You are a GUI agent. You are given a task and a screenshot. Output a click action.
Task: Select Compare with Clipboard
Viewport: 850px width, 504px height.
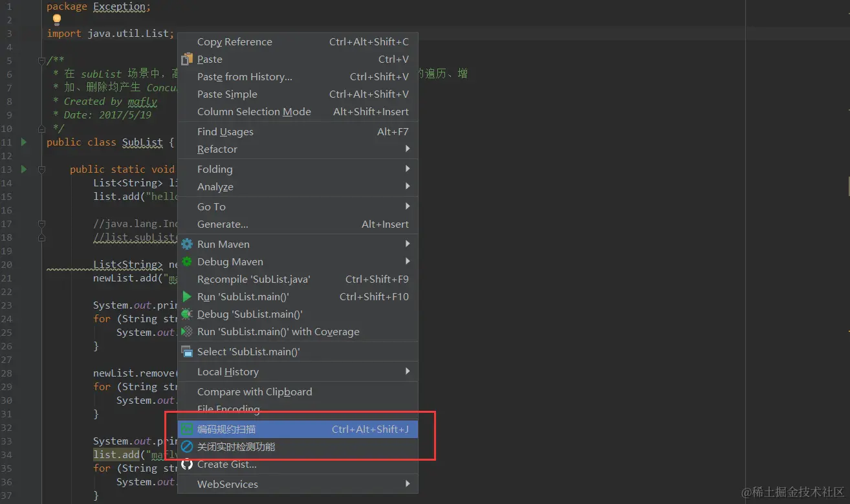[x=254, y=391]
